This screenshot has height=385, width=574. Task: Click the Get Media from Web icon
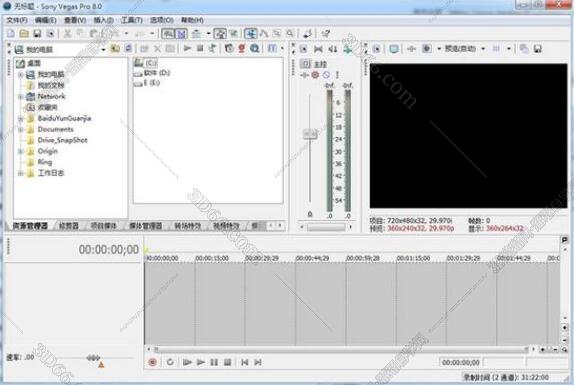[254, 48]
